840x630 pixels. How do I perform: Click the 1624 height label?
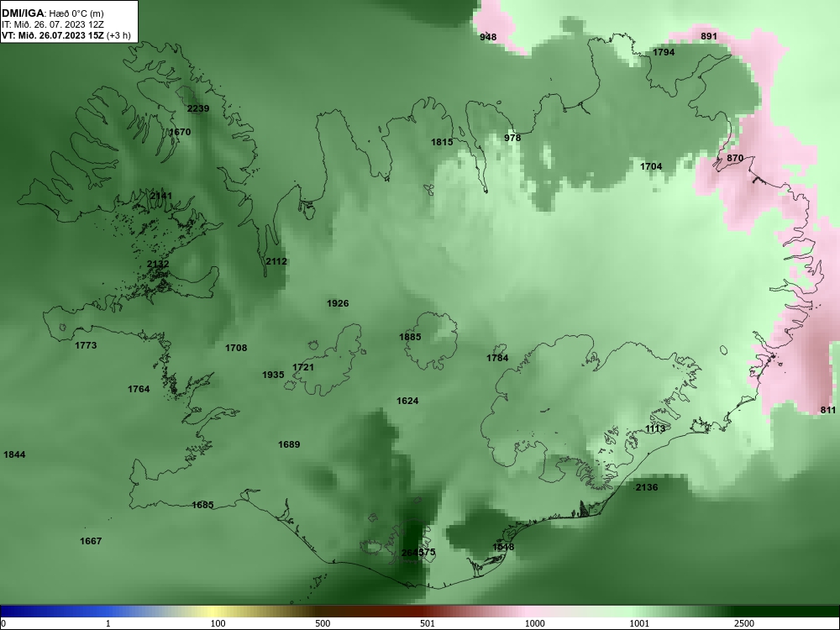[407, 401]
